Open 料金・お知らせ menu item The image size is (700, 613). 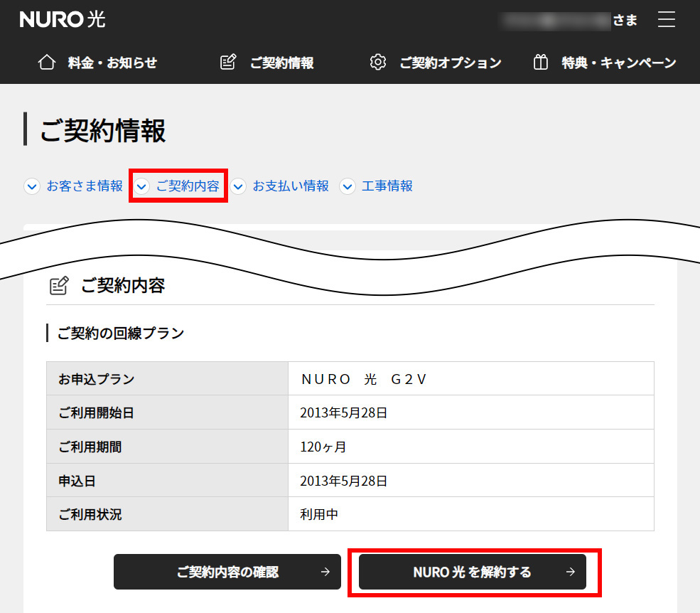98,62
